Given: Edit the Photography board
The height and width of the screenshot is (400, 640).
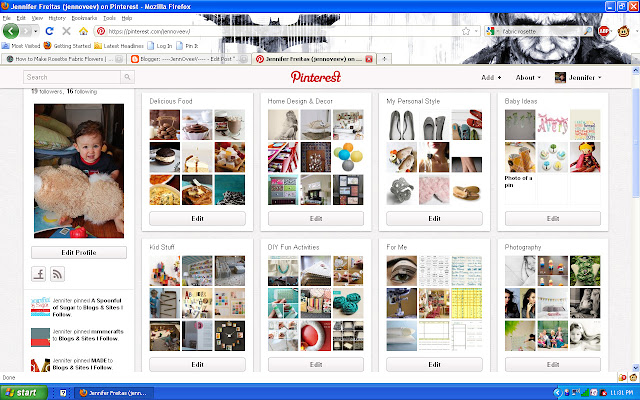Looking at the screenshot, I should [553, 364].
